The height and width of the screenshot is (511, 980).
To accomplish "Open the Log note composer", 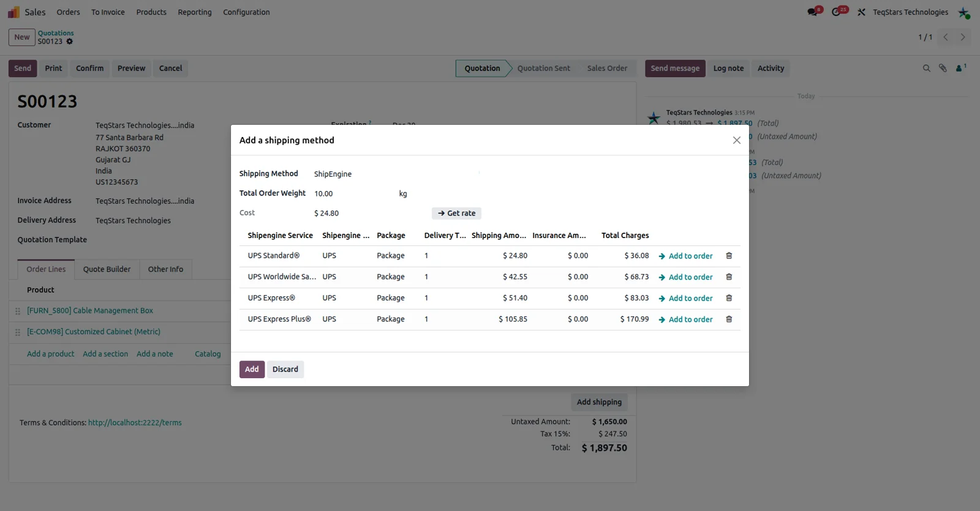I will (728, 69).
